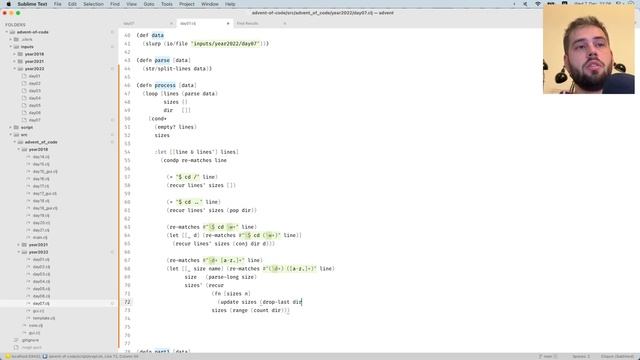
Task: Open the Sublime Text application menu
Action: click(x=32, y=4)
